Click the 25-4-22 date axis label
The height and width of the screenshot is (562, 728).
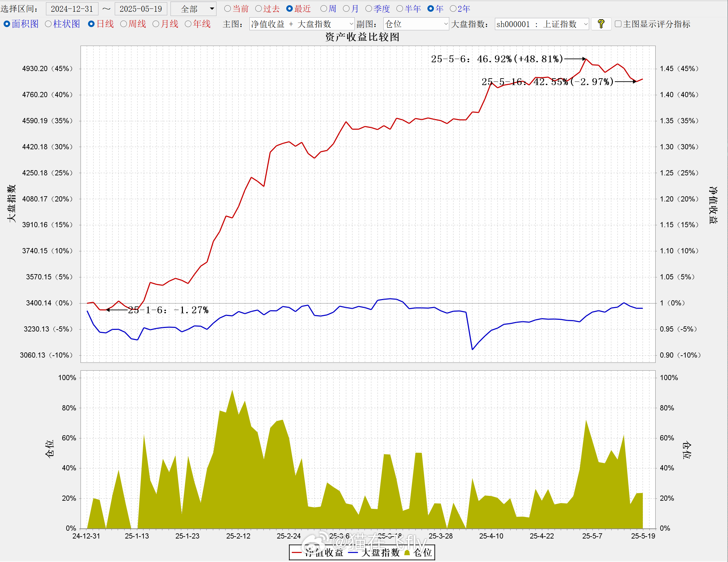click(542, 536)
